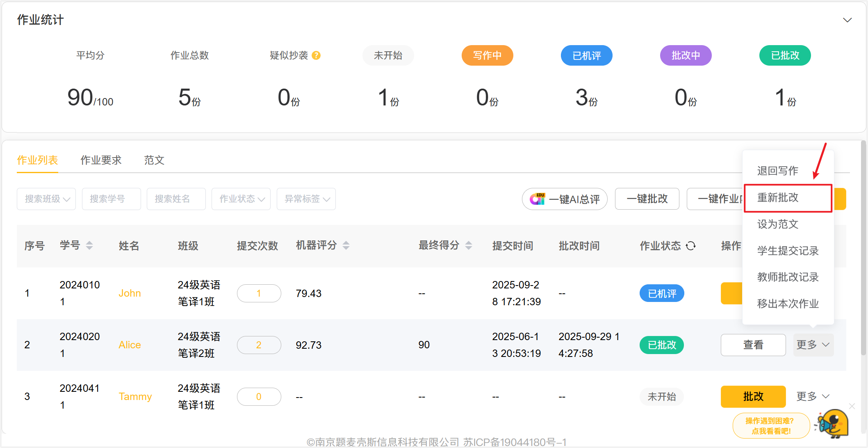Collapse the 作业统计 panel chevron
The width and height of the screenshot is (868, 448).
coord(847,20)
